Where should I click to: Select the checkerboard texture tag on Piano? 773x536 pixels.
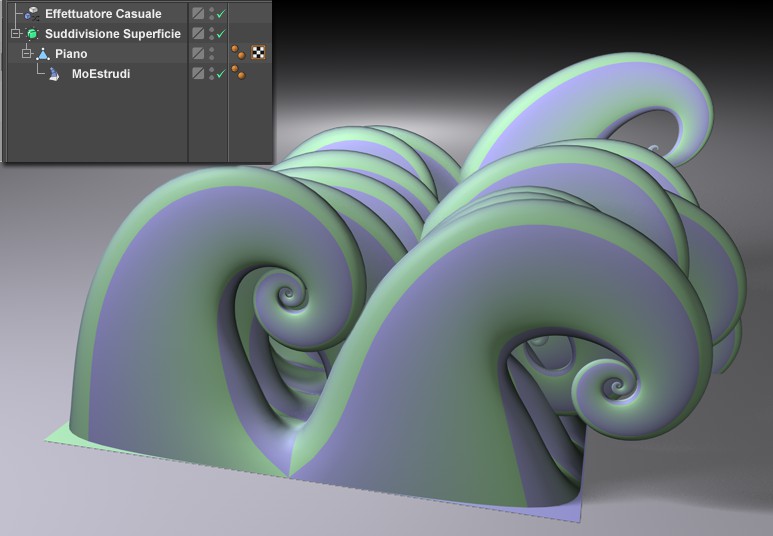[258, 52]
